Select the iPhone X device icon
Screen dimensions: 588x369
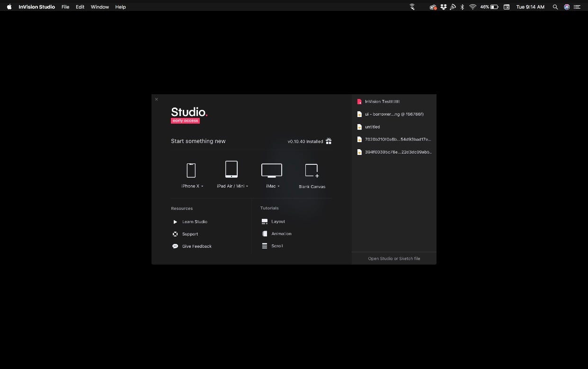(x=191, y=170)
